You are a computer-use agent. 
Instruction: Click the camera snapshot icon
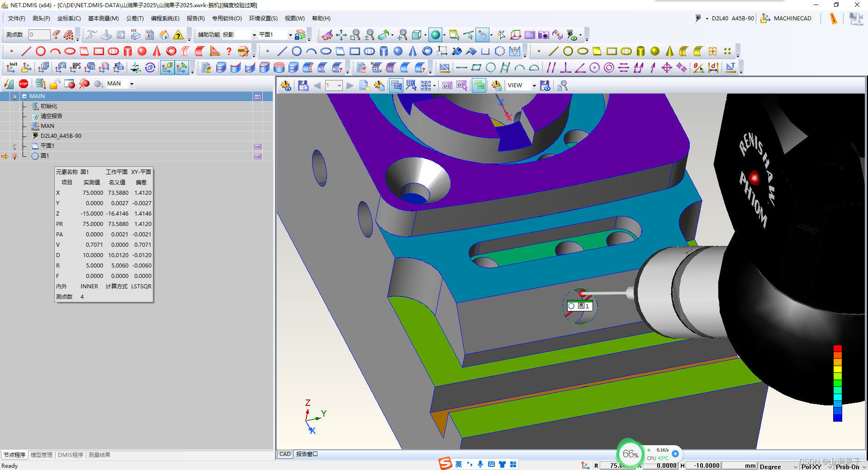pyautogui.click(x=544, y=35)
